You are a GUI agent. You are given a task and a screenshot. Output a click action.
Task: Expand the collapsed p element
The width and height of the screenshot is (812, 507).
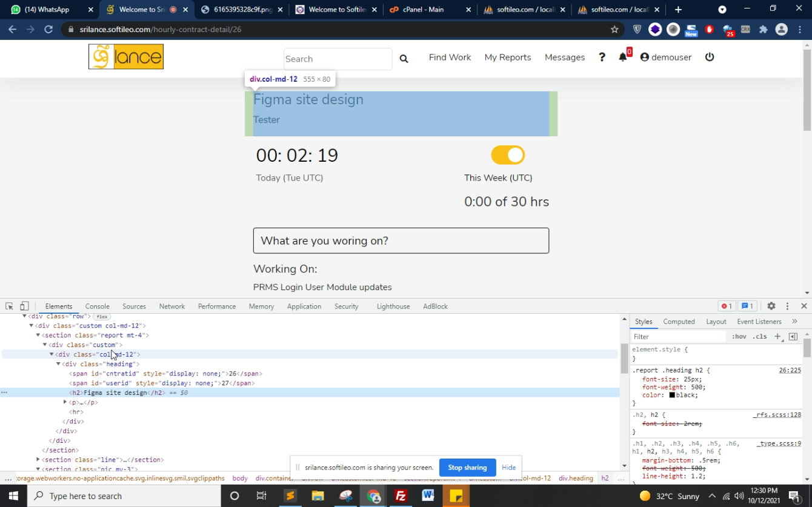65,402
